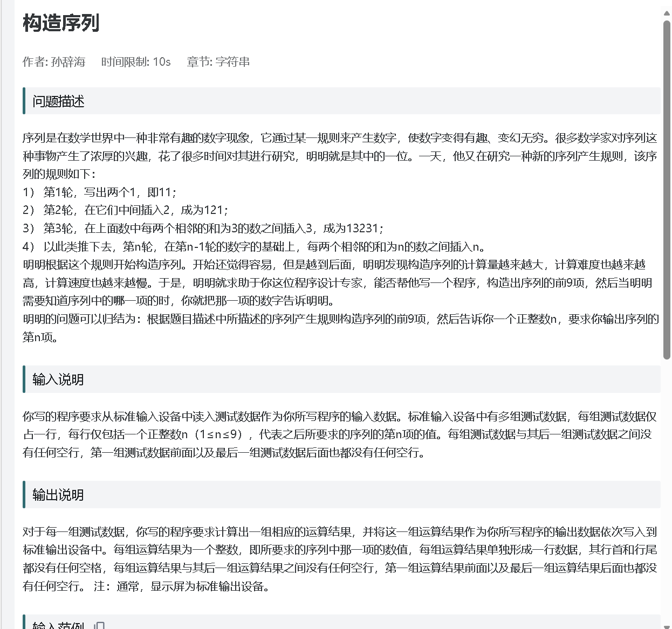Screen dimensions: 672x629
Task: Click the page title 构造序列
Action: click(61, 23)
